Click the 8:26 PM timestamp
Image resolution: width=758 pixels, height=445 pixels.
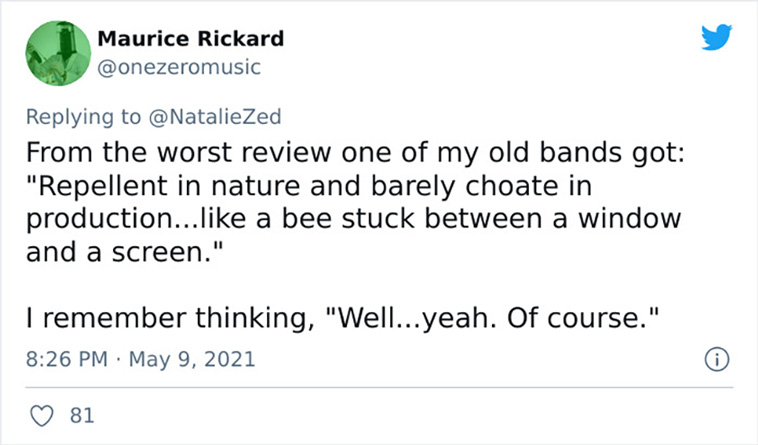(67, 359)
